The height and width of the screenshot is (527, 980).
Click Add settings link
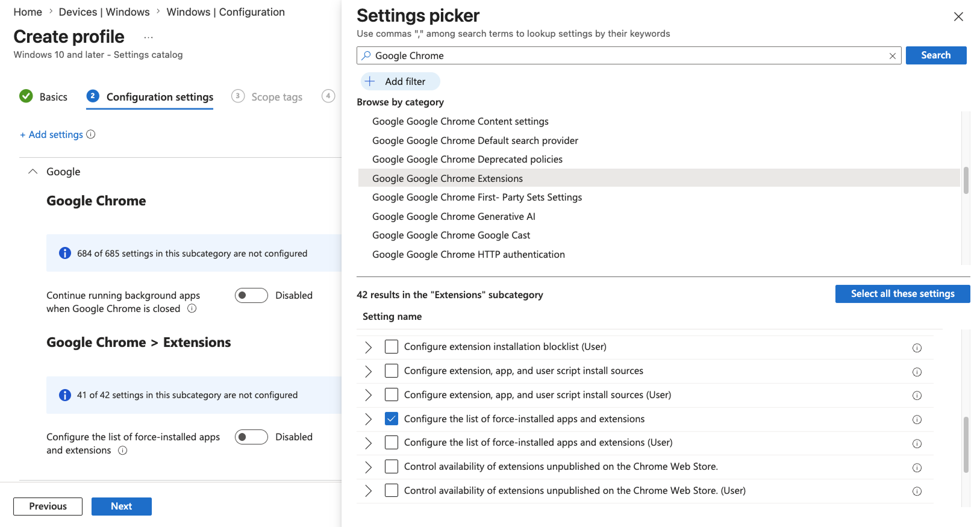coord(51,135)
